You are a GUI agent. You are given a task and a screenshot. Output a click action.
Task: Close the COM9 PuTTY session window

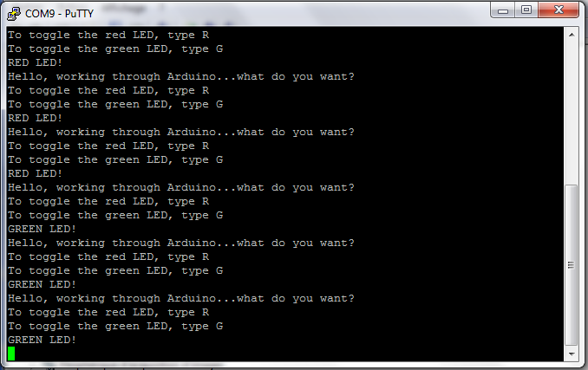[x=559, y=10]
